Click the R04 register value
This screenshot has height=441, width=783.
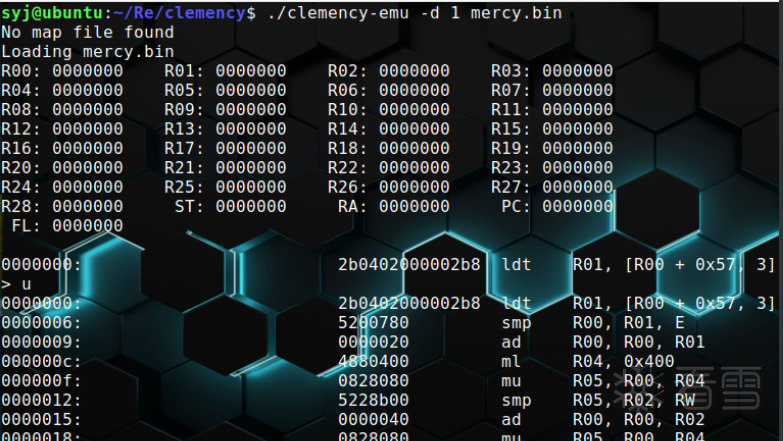[x=87, y=90]
